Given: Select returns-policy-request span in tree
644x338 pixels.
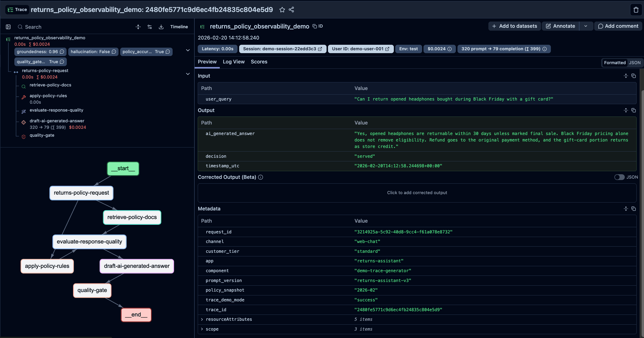Looking at the screenshot, I should click(x=45, y=71).
